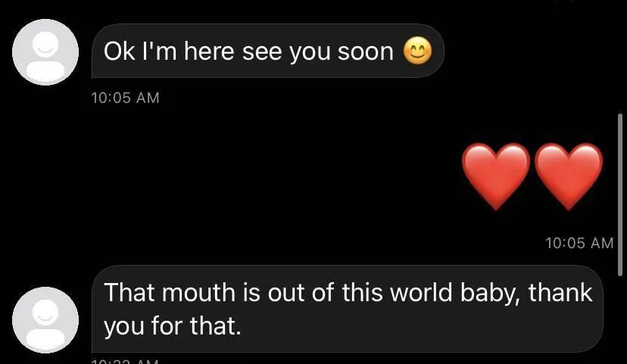This screenshot has height=364, width=627.
Task: Click the vertical scrollbar on the right edge
Action: [619, 194]
